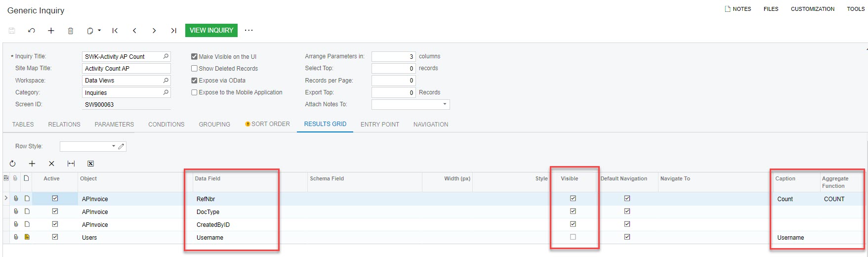The height and width of the screenshot is (257, 868).
Task: Add a row to the results grid
Action: coord(32,164)
